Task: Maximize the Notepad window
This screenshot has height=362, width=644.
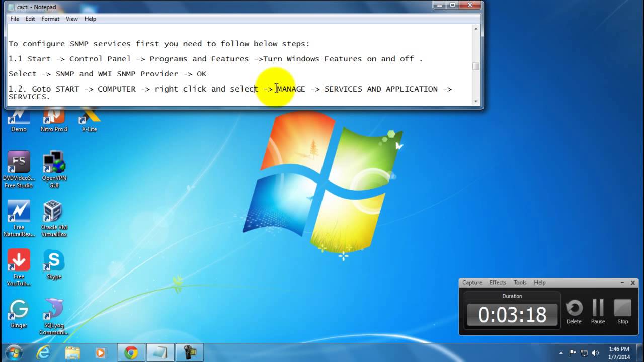Action: 452,5
